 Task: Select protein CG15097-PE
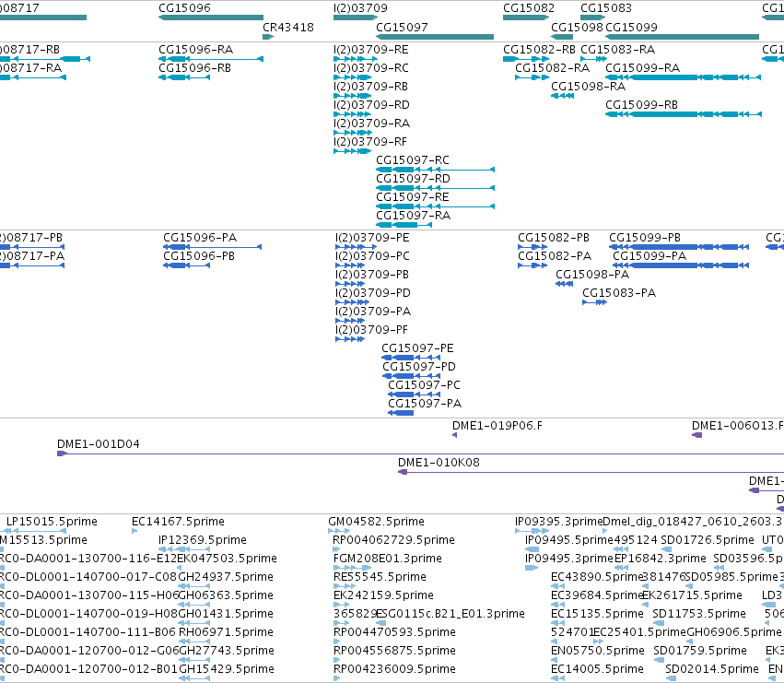(417, 348)
